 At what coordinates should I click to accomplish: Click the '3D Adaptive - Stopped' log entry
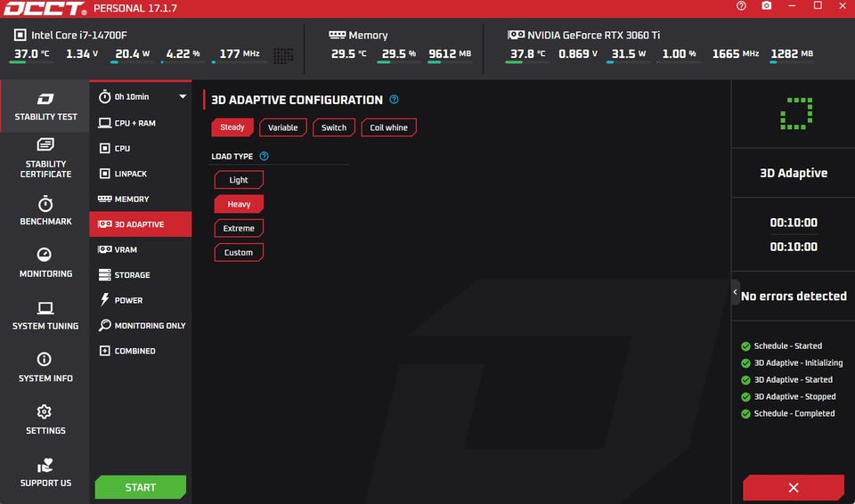(x=788, y=396)
